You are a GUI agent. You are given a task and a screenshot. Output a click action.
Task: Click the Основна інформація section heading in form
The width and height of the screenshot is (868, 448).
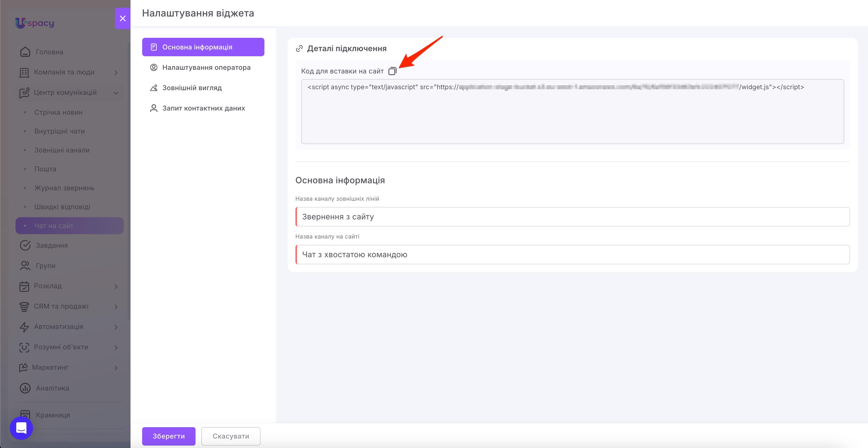340,180
